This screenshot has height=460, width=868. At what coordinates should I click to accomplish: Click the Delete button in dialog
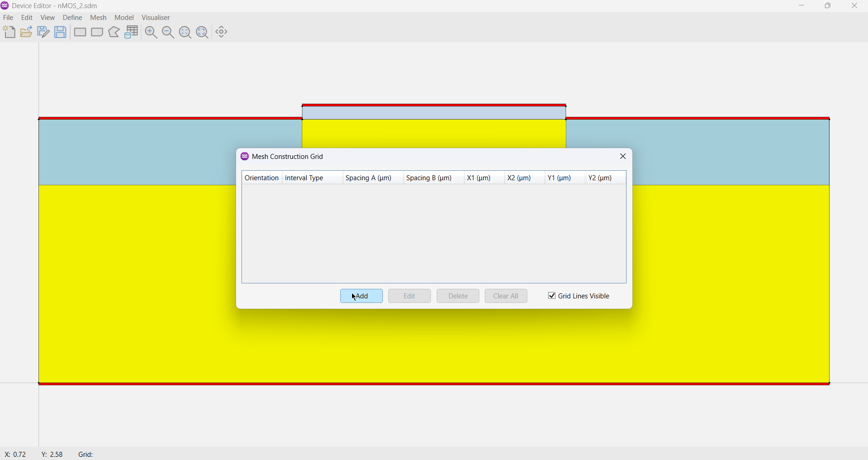coord(458,296)
